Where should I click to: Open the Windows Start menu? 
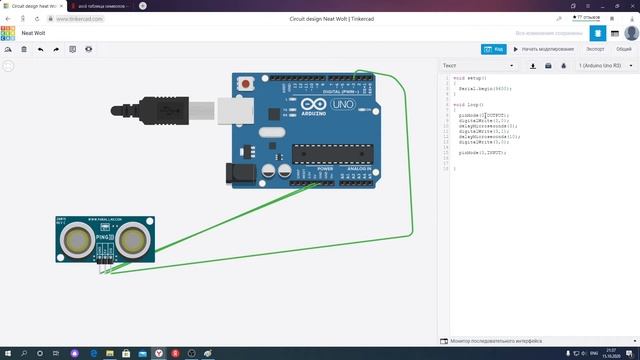click(x=7, y=353)
